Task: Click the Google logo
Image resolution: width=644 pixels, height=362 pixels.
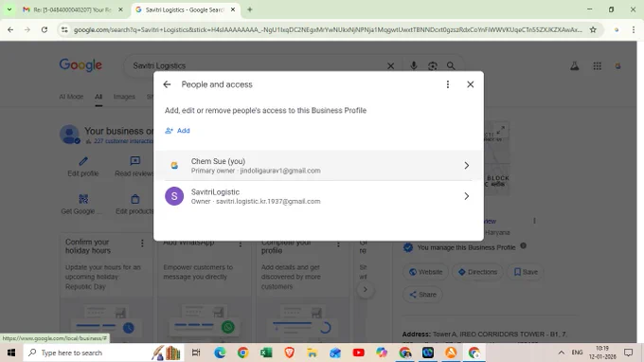Action: 80,65
